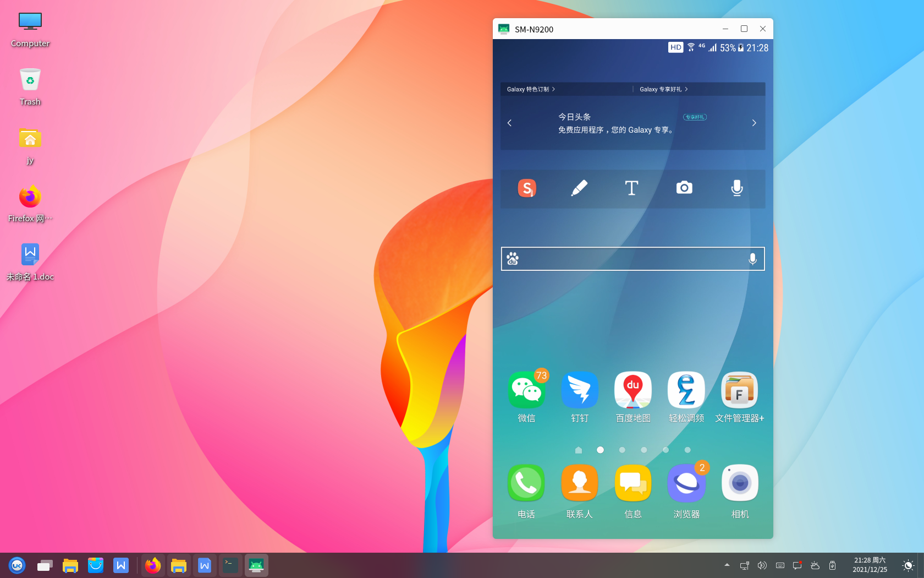924x578 pixels.
Task: Launch Firefox from desktop shortcut
Action: pos(30,204)
